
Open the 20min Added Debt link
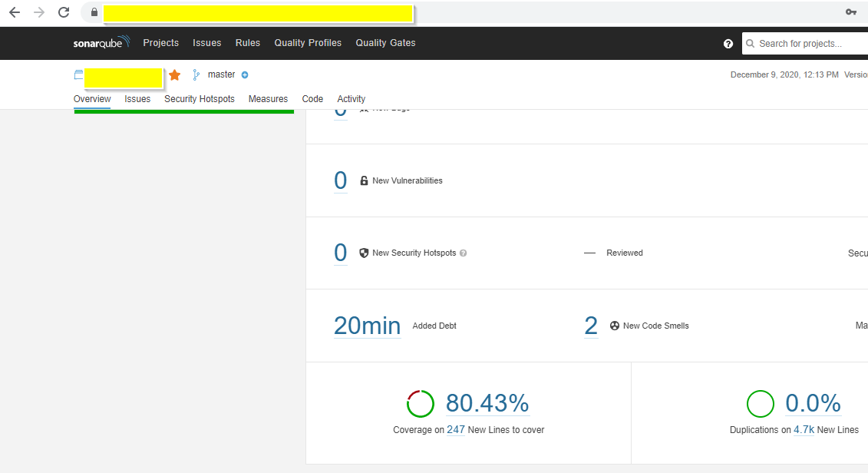tap(367, 326)
